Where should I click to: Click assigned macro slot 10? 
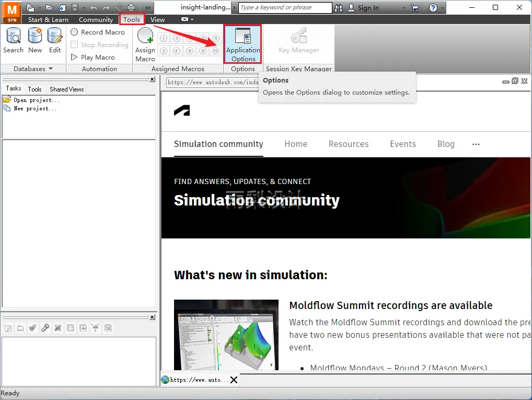216,51
